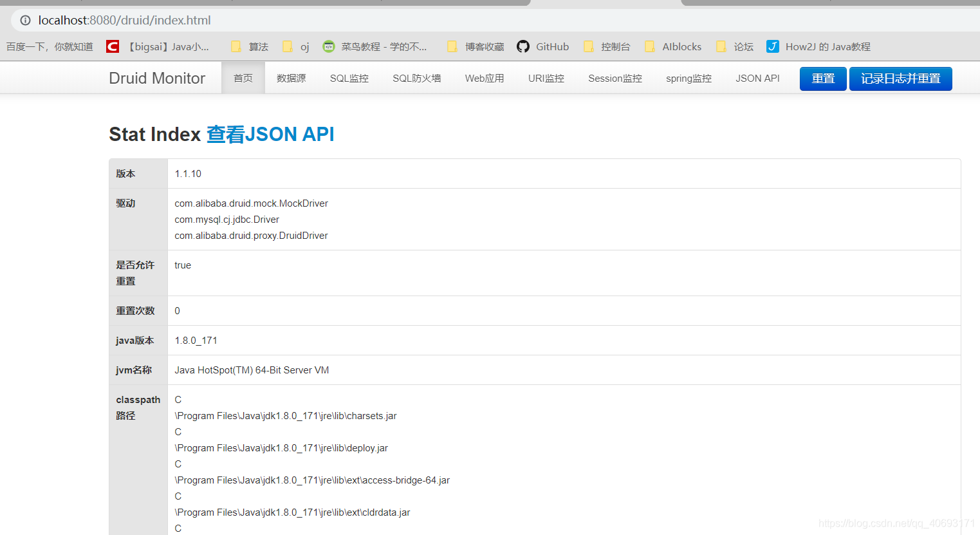This screenshot has height=535, width=980.
Task: Click the 版本 row label
Action: (x=125, y=174)
